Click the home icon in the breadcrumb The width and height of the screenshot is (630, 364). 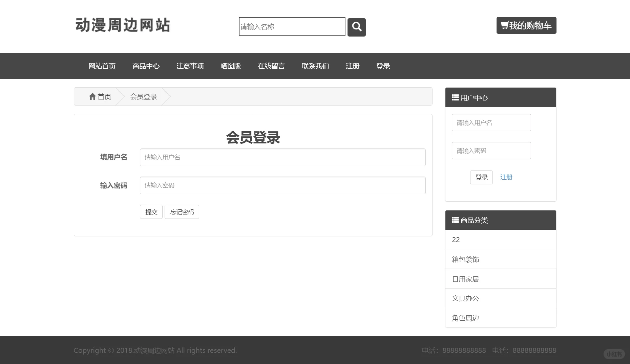(92, 96)
